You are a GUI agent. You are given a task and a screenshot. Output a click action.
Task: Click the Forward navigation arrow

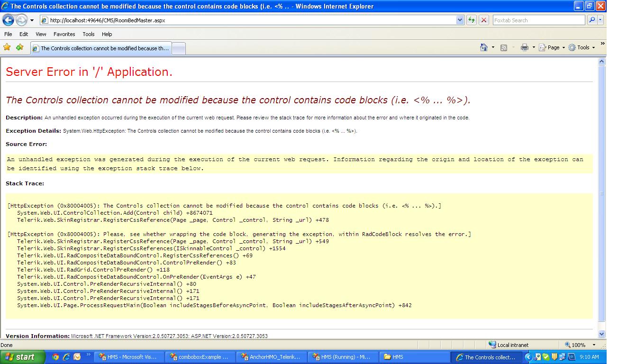[x=21, y=20]
